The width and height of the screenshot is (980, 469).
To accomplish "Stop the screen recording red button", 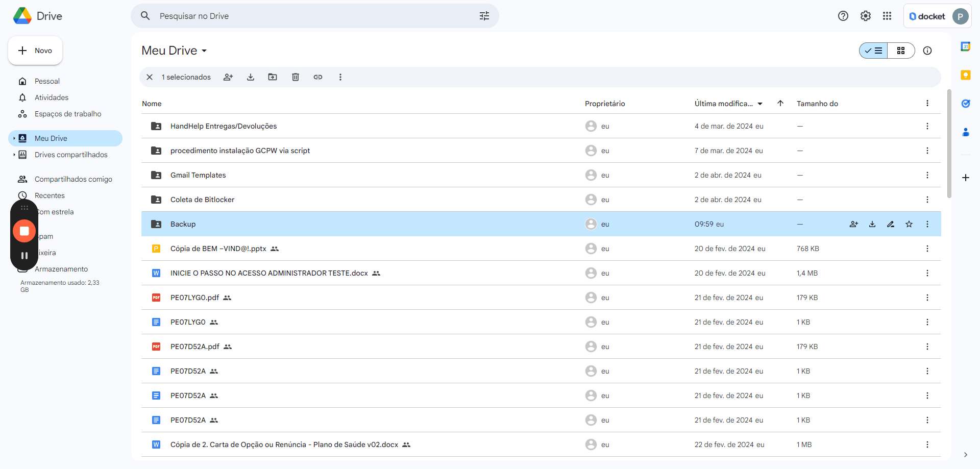I will [24, 231].
